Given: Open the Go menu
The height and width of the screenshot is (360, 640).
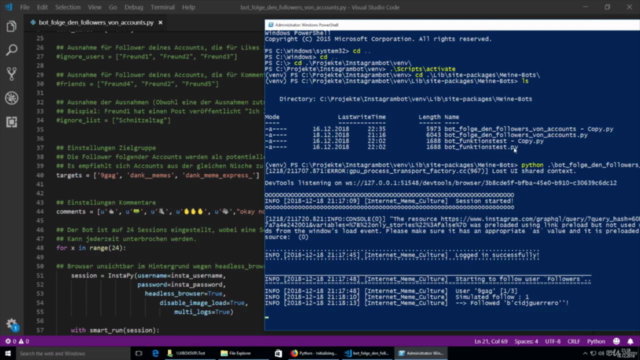Looking at the screenshot, I should click(x=113, y=7).
